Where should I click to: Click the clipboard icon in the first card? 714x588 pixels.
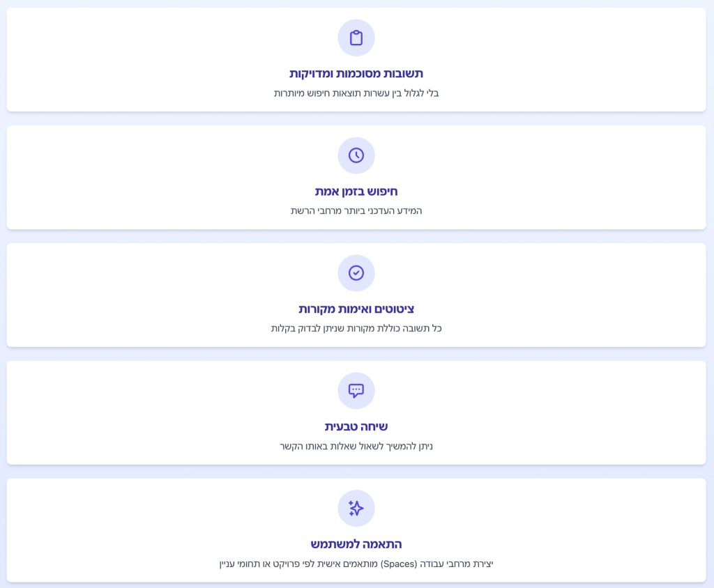tap(356, 38)
